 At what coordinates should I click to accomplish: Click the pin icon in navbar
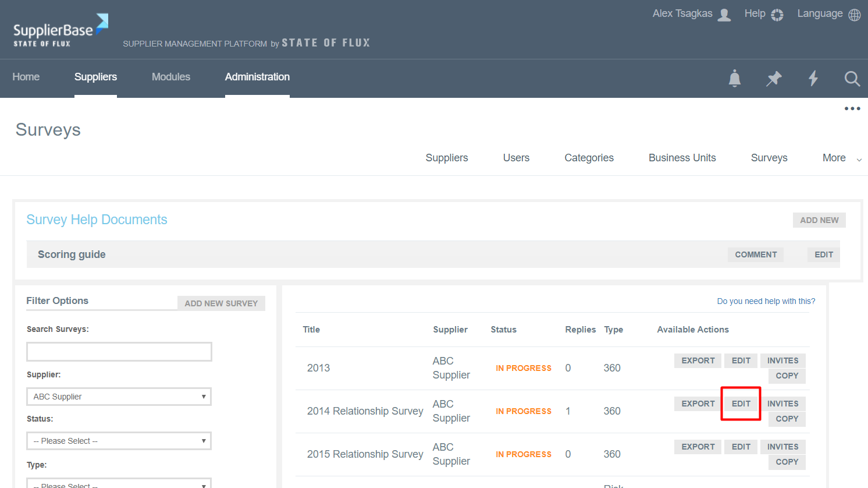pyautogui.click(x=774, y=78)
